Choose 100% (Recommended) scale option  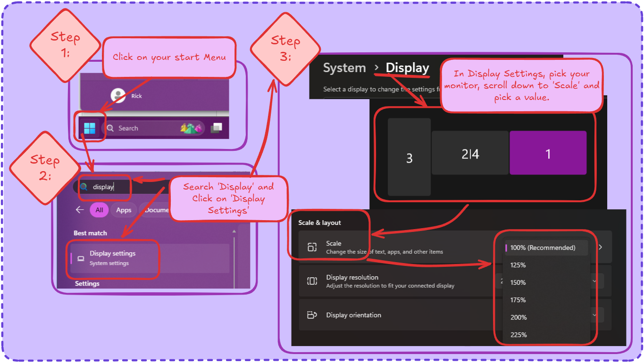pos(543,247)
